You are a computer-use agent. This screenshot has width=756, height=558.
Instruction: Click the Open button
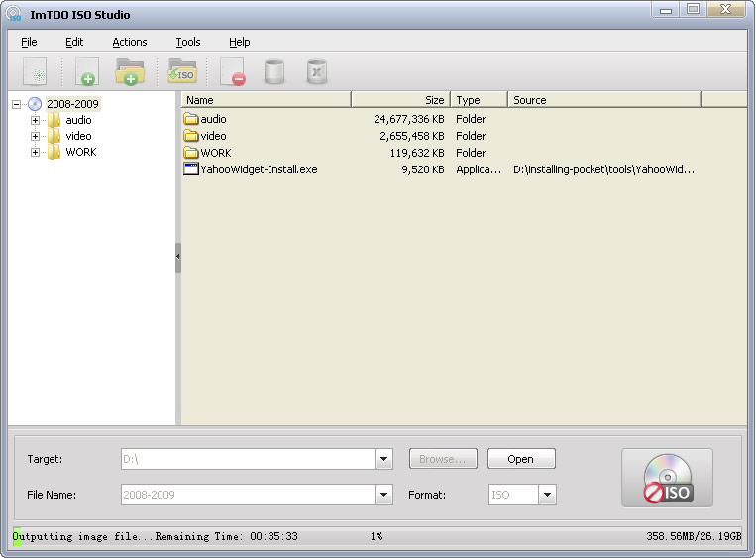[521, 459]
